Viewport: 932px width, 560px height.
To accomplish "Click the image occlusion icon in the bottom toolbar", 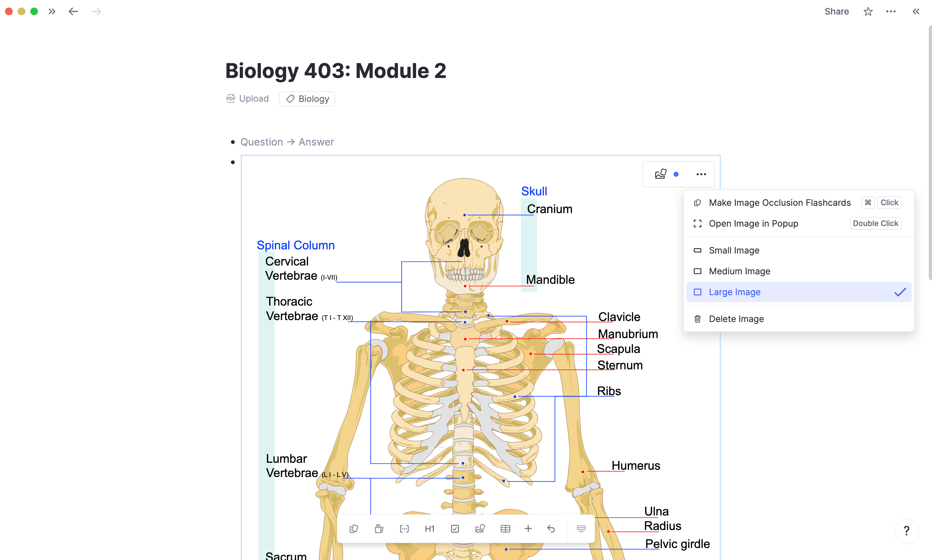I will coord(480,528).
